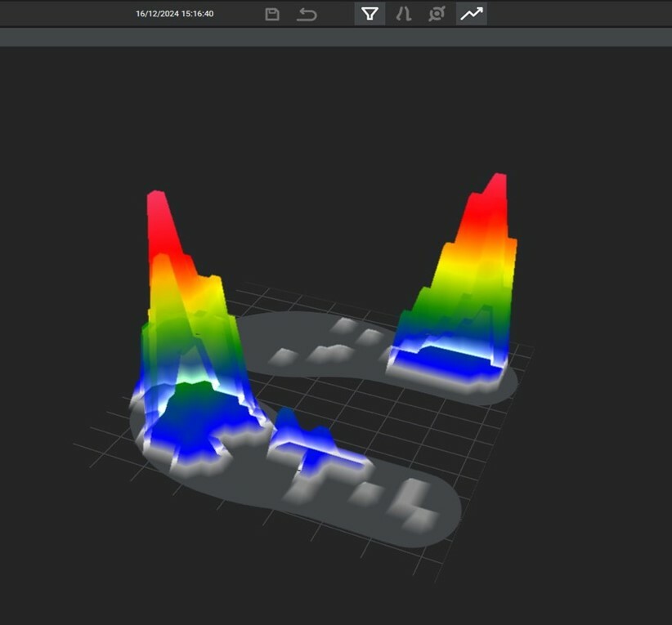The image size is (672, 625).
Task: Click the red tip of the left pressure peak
Action: (156, 214)
